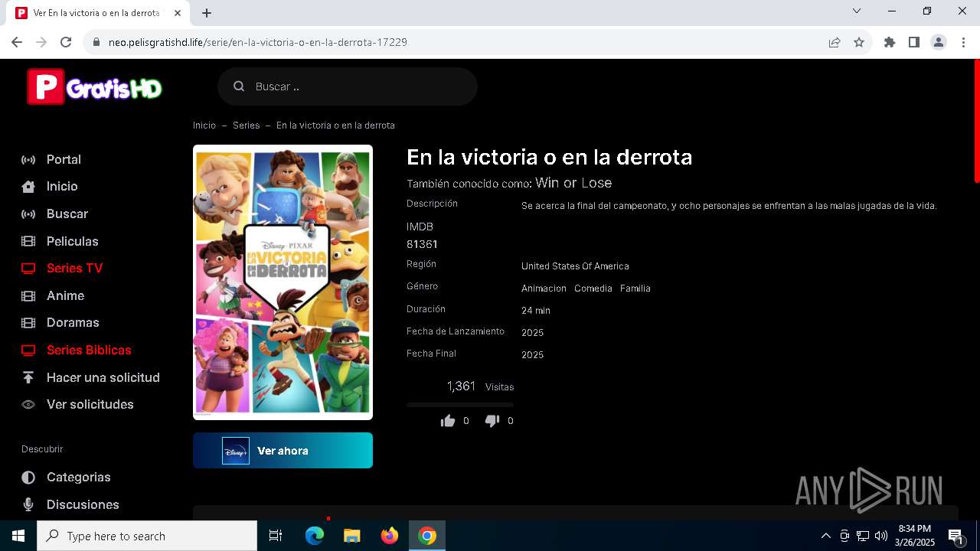Click the Animacion genre link
Viewport: 980px width, 551px height.
544,289
